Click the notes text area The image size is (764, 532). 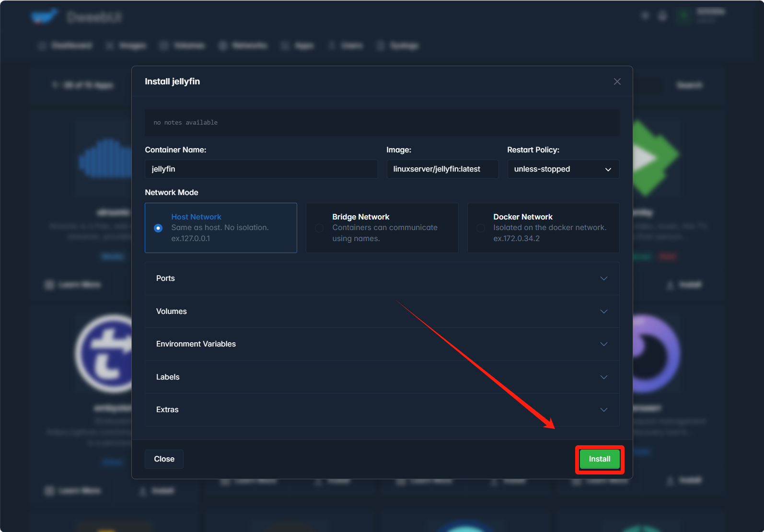point(382,123)
